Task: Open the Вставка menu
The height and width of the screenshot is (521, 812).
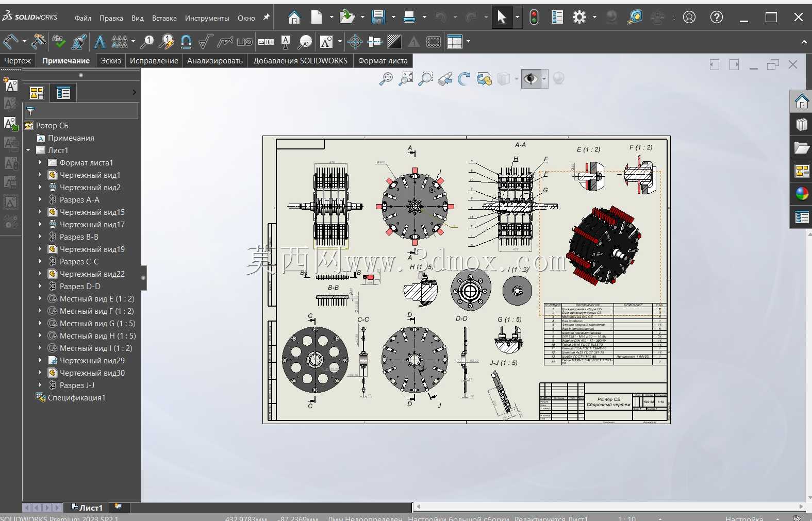Action: coord(164,18)
